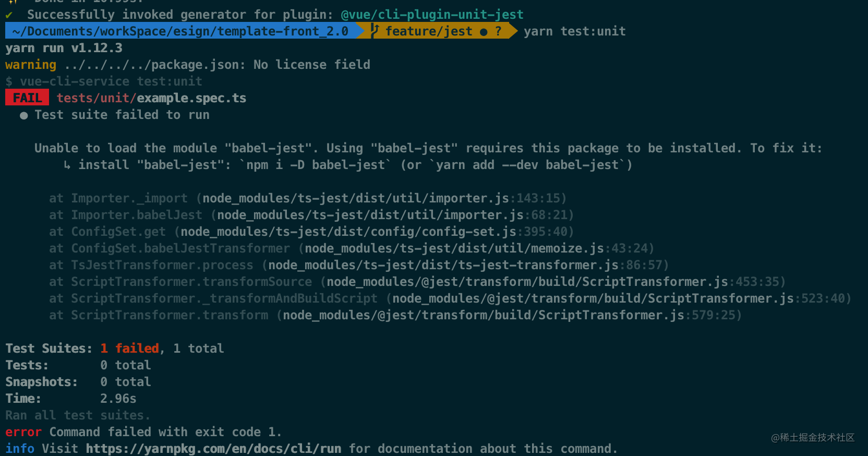Click the green success checkmark icon

click(x=9, y=15)
